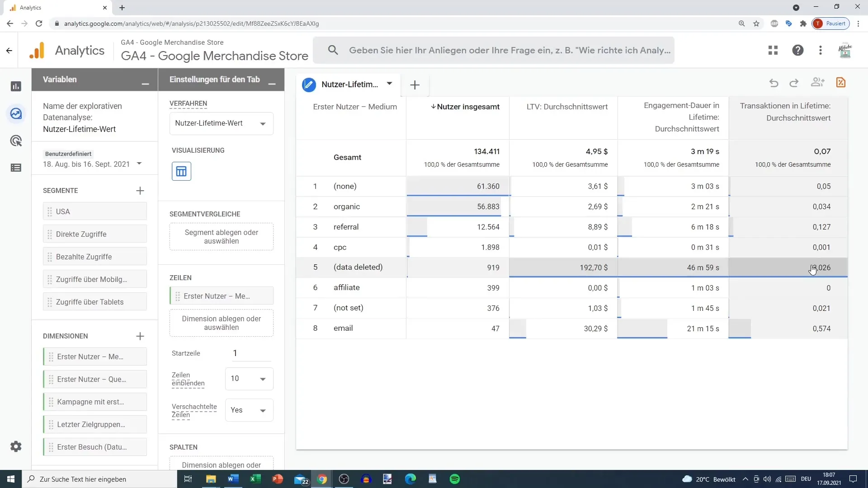Open the date range dropdown
868x488 pixels.
point(139,164)
